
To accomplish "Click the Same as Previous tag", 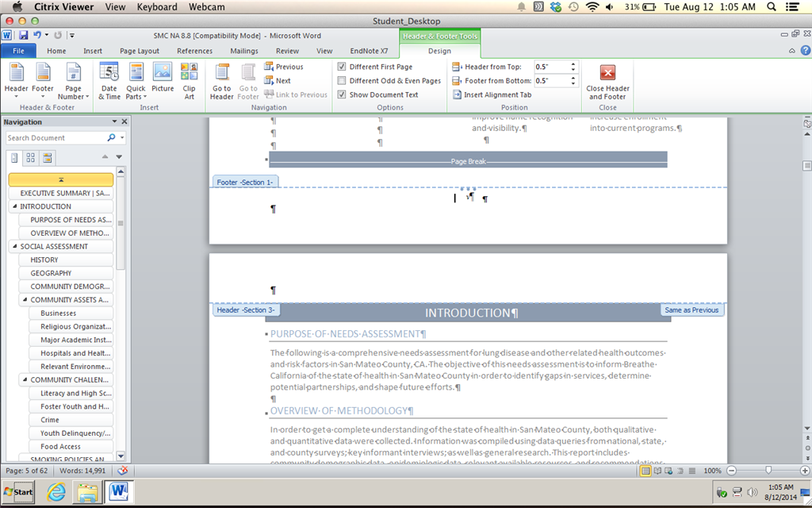I will point(691,310).
